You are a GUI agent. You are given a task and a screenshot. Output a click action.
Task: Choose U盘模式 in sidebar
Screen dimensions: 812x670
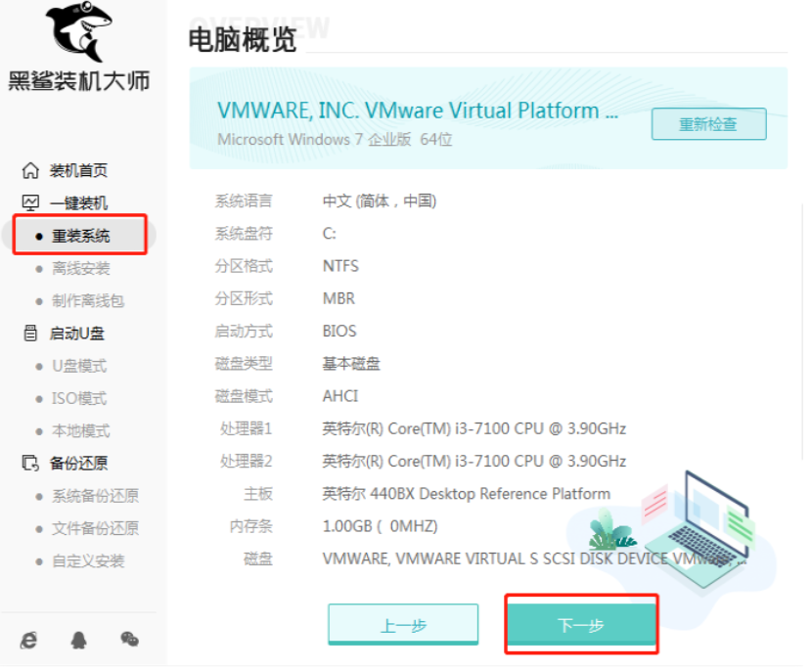coord(79,366)
